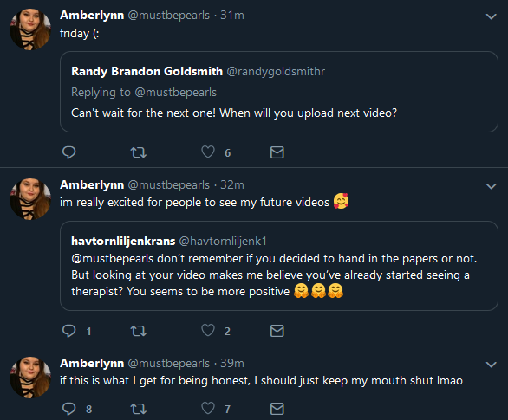This screenshot has width=508, height=420.
Task: Send the 'friday (:' tweet via direct message
Action: point(277,152)
